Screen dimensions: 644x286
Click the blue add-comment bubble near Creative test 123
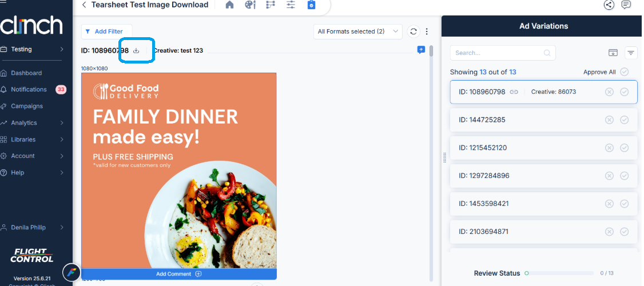coord(421,50)
